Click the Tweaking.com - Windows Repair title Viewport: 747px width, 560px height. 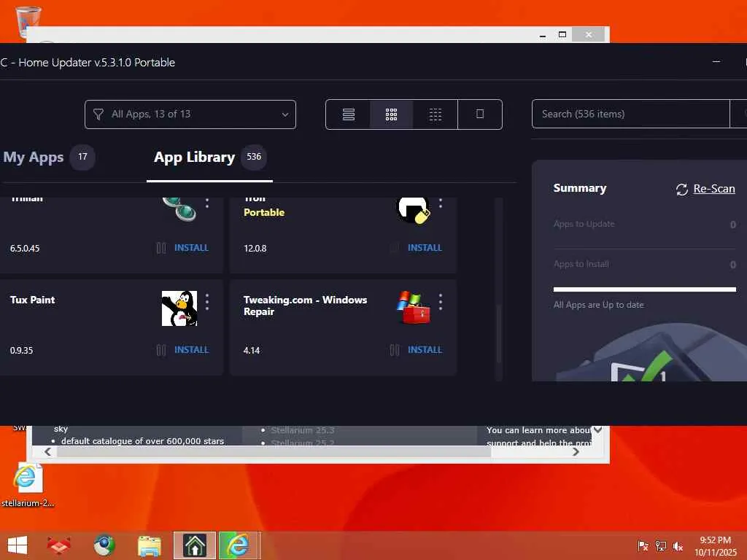coord(306,306)
